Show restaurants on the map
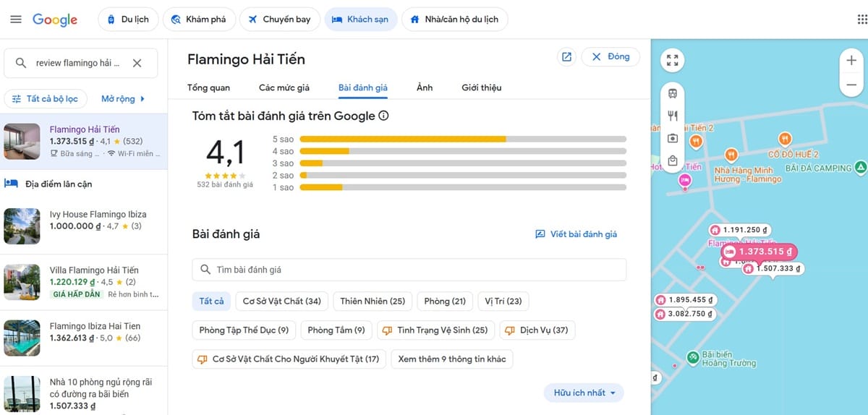The height and width of the screenshot is (415, 868). 673,116
